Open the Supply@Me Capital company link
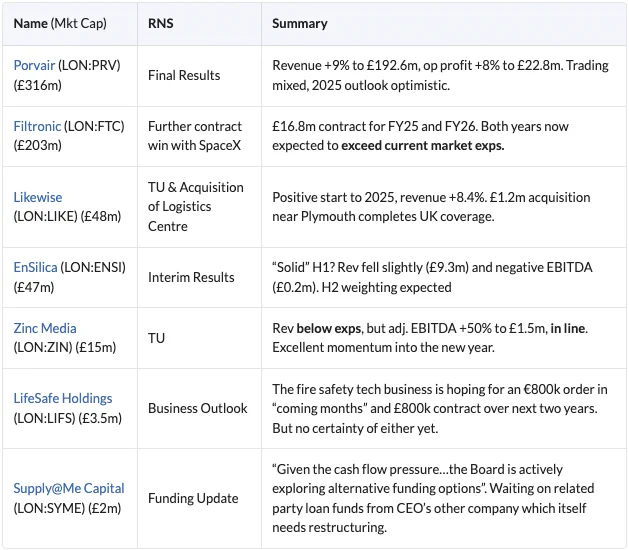This screenshot has height=550, width=629. click(x=69, y=488)
